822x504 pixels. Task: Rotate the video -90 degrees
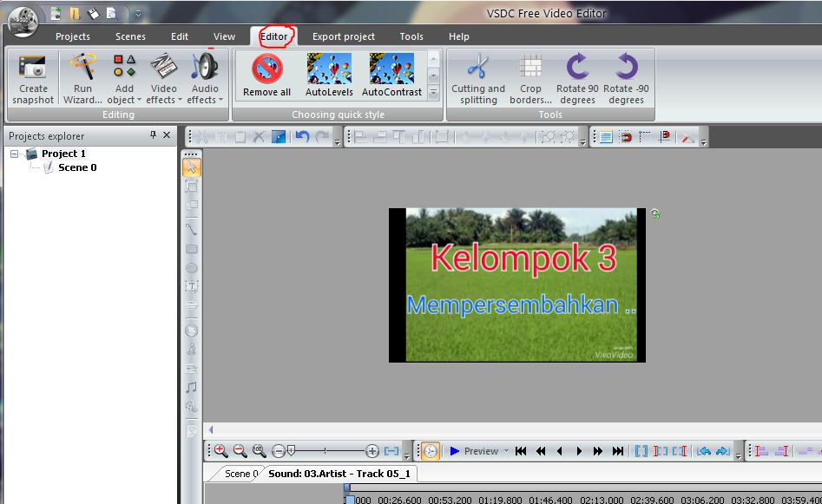tap(626, 78)
